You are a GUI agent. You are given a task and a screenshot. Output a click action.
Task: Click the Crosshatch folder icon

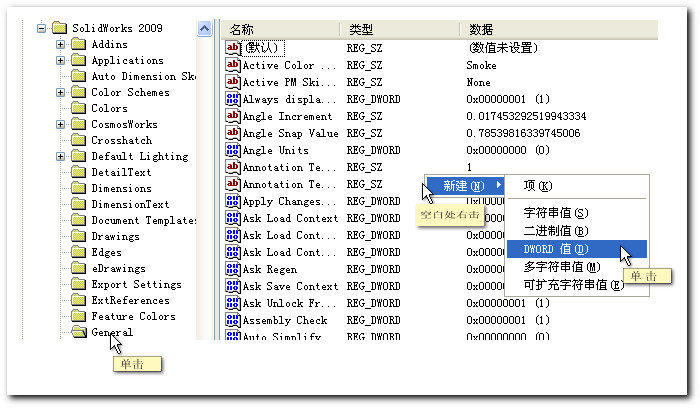(x=79, y=140)
